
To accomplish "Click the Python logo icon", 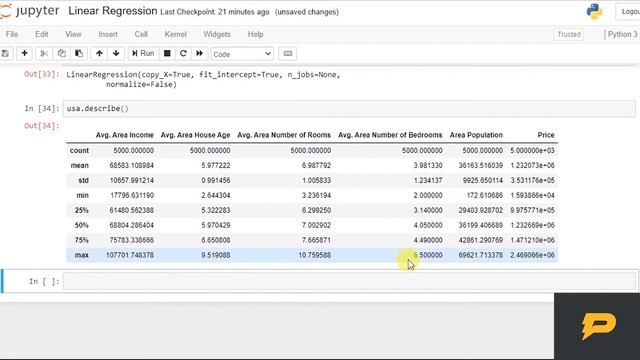I will 594,11.
